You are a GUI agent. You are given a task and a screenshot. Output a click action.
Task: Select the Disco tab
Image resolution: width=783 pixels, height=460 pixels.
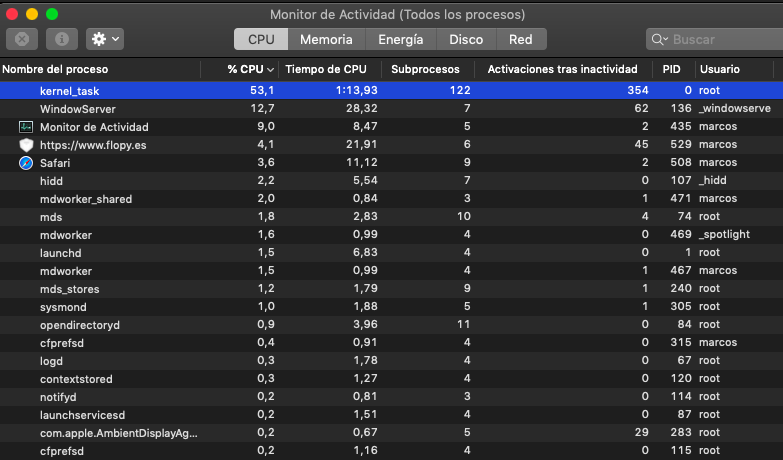(x=466, y=39)
